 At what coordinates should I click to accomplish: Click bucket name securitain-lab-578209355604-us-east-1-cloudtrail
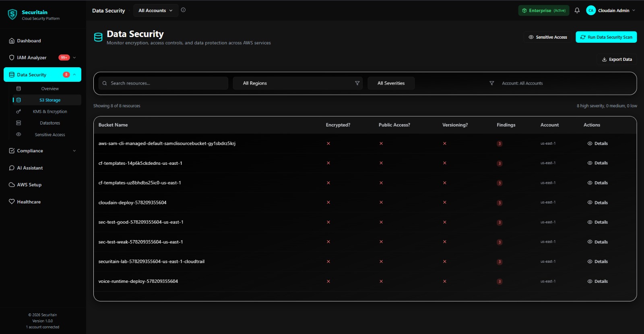pyautogui.click(x=151, y=261)
